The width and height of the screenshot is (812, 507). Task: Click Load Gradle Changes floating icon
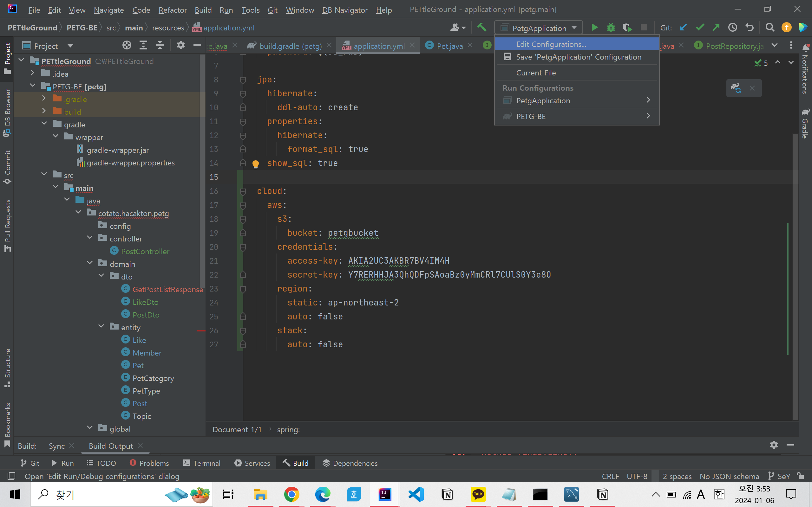(x=736, y=88)
